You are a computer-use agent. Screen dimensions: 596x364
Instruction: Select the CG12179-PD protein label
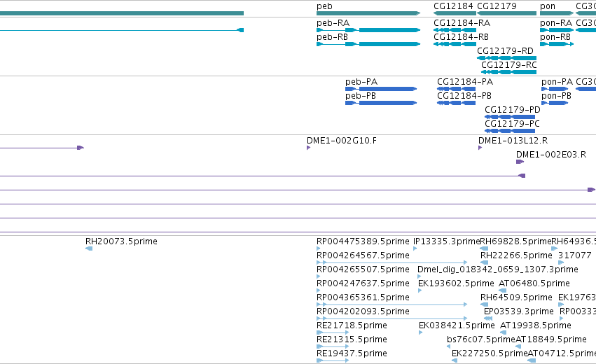513,110
